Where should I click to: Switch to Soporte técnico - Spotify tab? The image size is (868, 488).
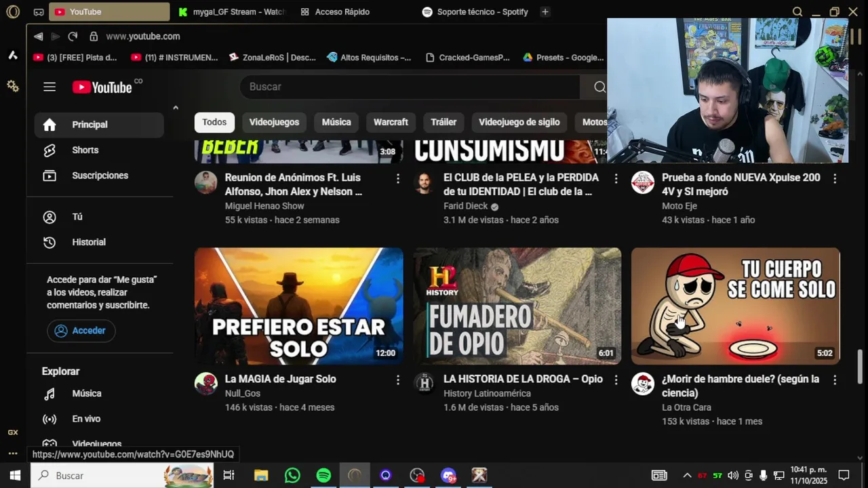point(475,12)
